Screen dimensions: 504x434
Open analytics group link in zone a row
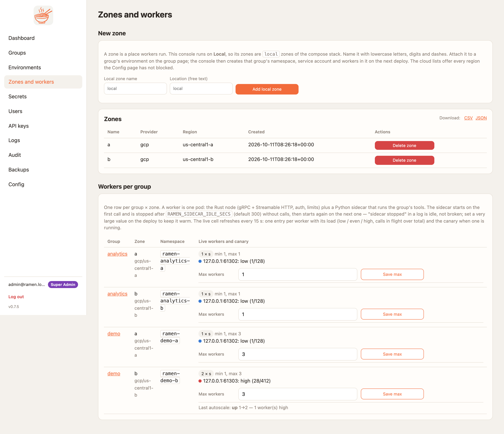[x=117, y=254]
